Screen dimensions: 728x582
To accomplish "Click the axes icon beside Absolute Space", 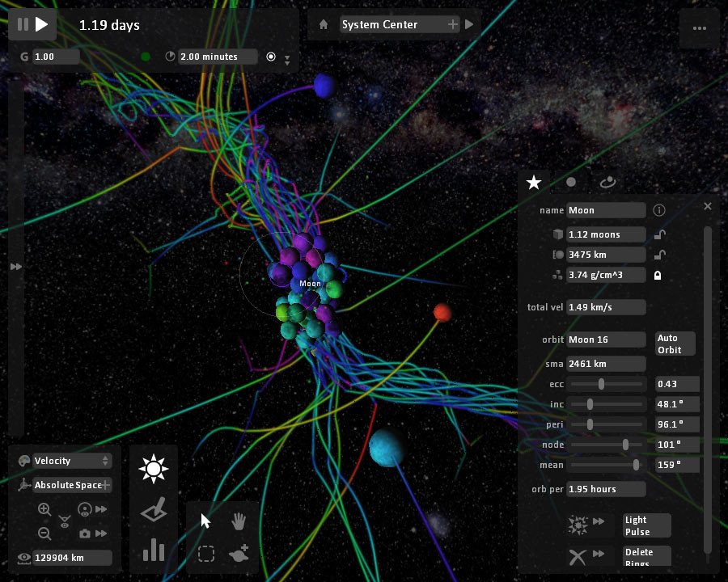I will click(x=24, y=485).
